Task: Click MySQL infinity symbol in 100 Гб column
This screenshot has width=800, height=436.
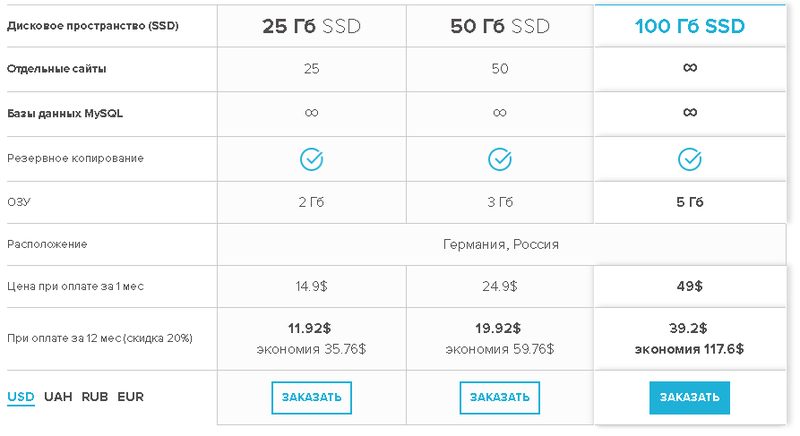Action: pos(689,113)
